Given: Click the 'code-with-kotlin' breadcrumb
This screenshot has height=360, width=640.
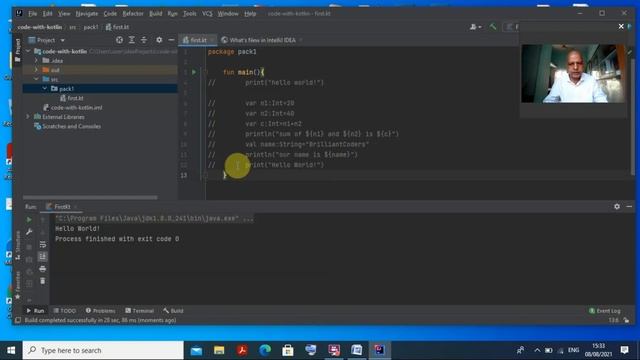Looking at the screenshot, I should tap(40, 27).
